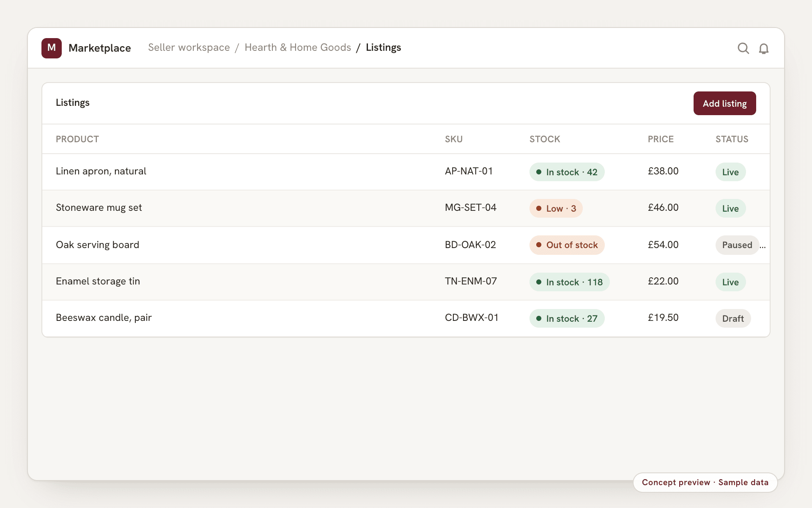Image resolution: width=812 pixels, height=508 pixels.
Task: Click the £19.50 price
Action: [x=663, y=317]
